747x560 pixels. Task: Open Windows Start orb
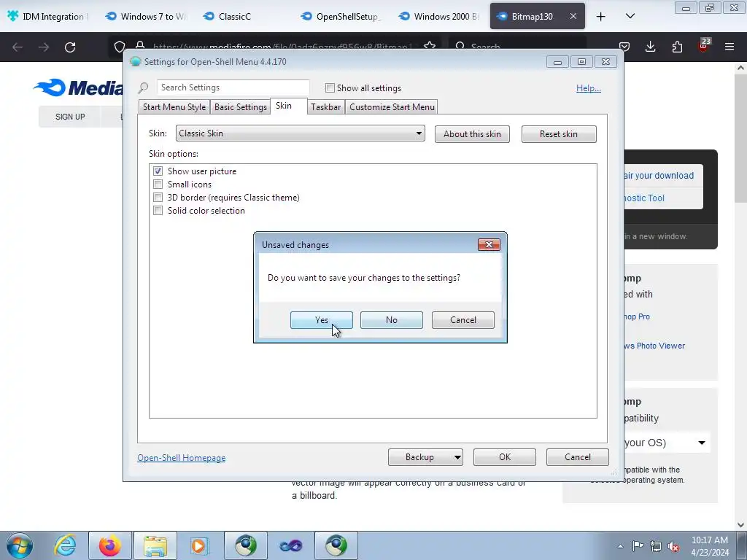(20, 545)
